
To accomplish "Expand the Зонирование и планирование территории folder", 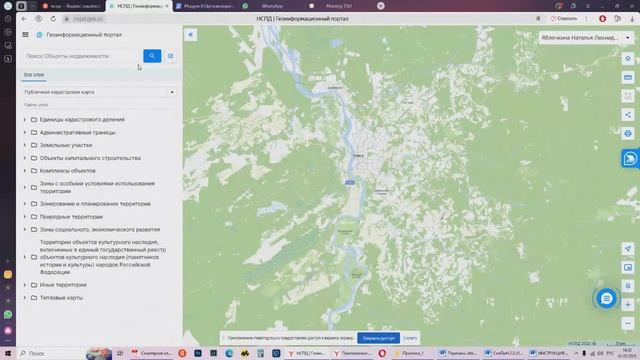I will (25, 204).
